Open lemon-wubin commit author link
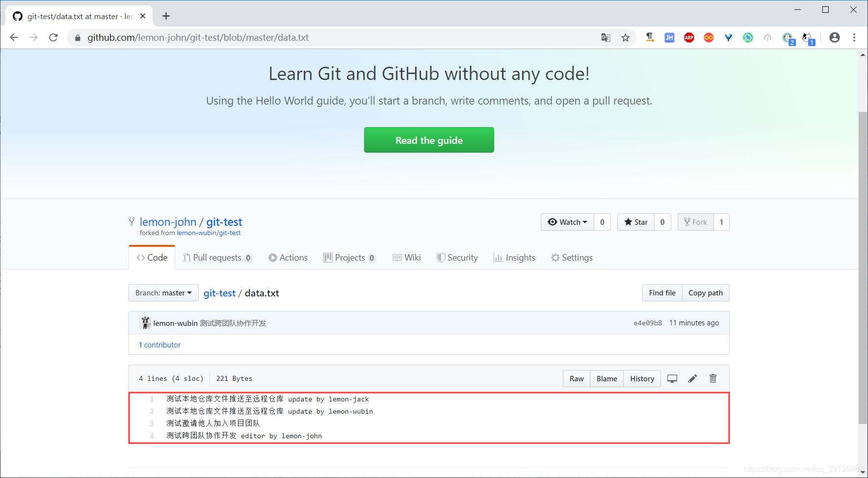Viewport: 868px width, 478px height. point(175,323)
